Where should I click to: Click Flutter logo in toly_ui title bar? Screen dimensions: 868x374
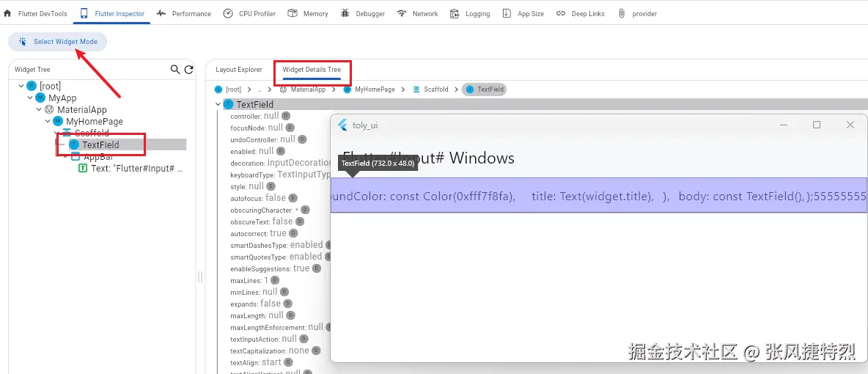pos(342,125)
